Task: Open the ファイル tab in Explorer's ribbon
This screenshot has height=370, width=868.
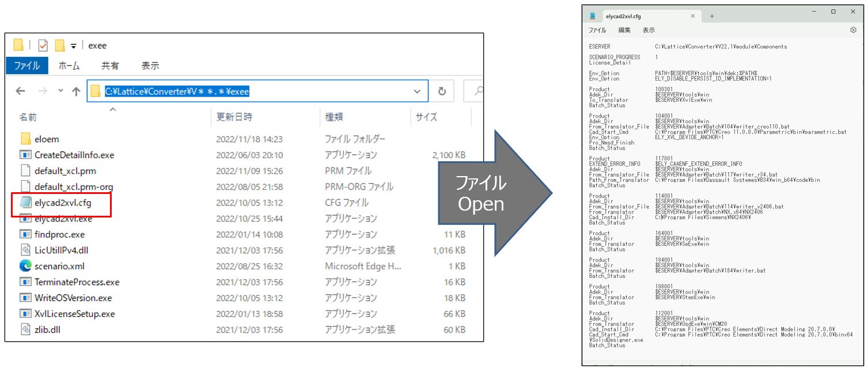Action: click(27, 66)
